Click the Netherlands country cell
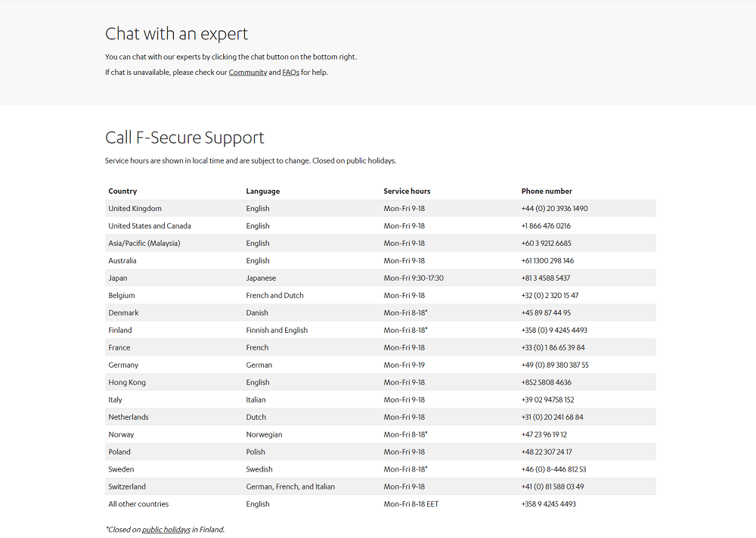 [129, 417]
